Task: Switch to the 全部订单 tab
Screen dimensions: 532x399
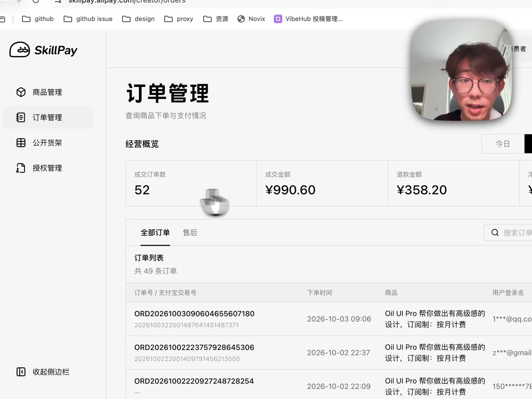Action: pyautogui.click(x=155, y=233)
